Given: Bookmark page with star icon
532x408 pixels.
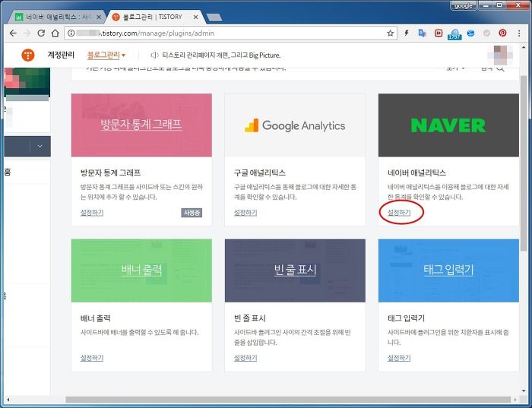Looking at the screenshot, I should point(390,33).
